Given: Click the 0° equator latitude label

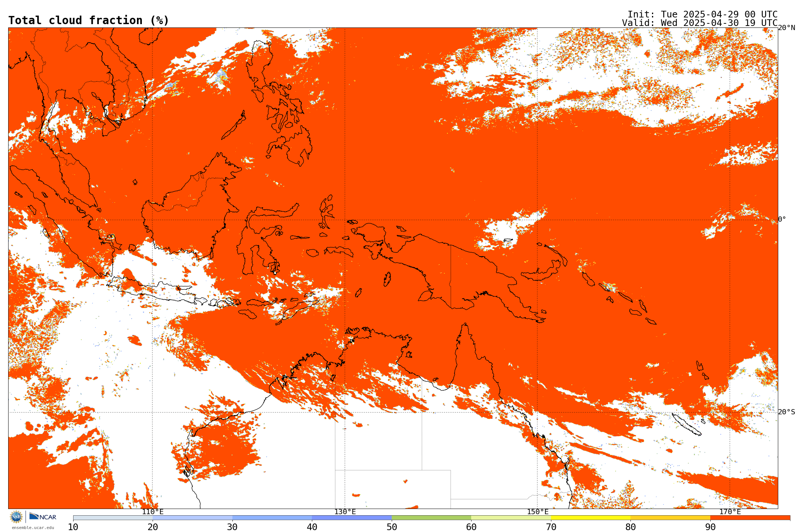Looking at the screenshot, I should (x=782, y=219).
